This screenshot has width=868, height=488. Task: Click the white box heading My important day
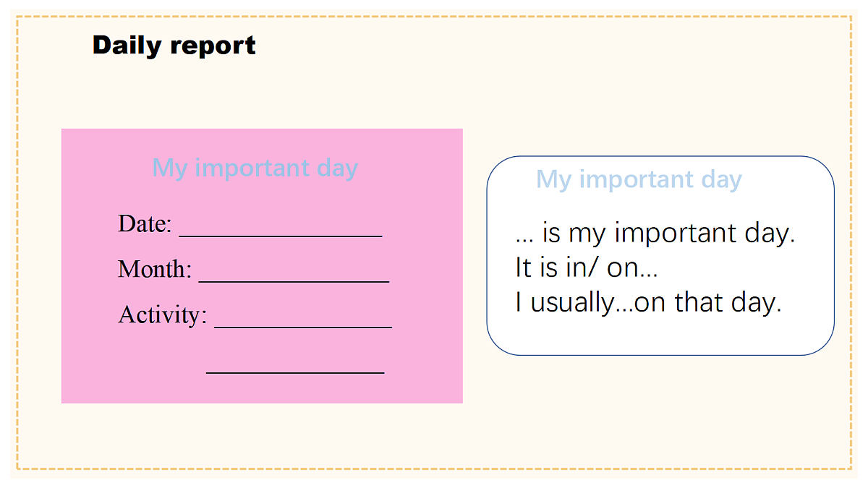tap(639, 179)
